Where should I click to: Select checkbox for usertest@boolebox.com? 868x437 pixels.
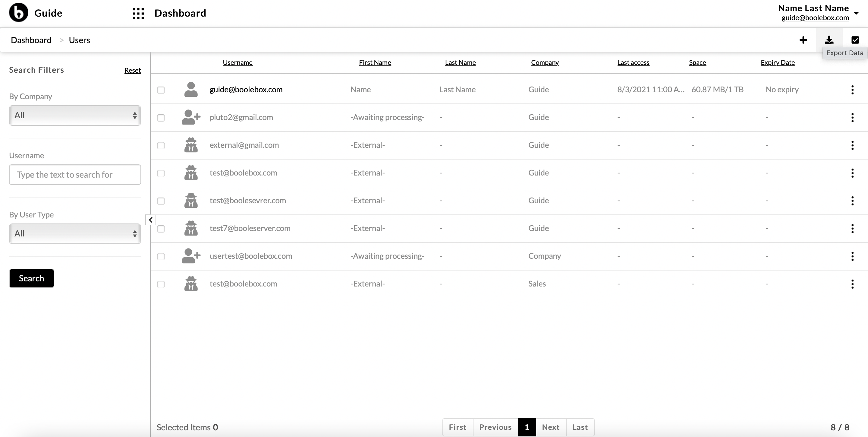[x=161, y=256]
